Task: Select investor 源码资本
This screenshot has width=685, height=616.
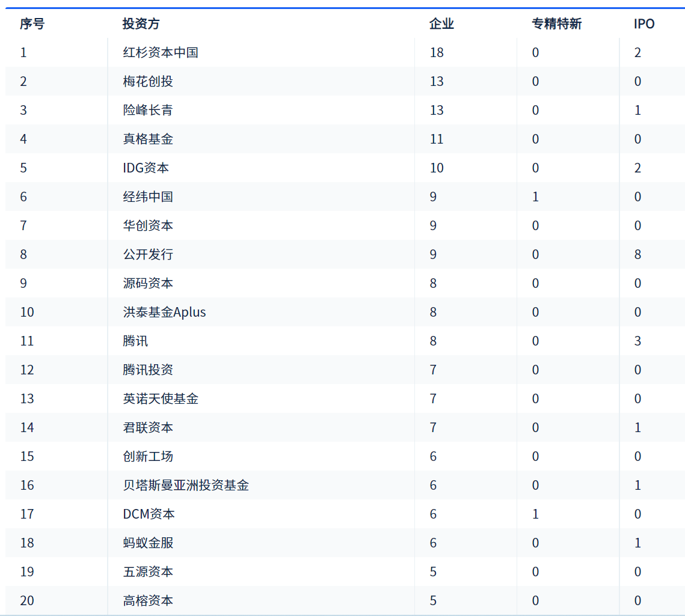Action: (x=148, y=283)
